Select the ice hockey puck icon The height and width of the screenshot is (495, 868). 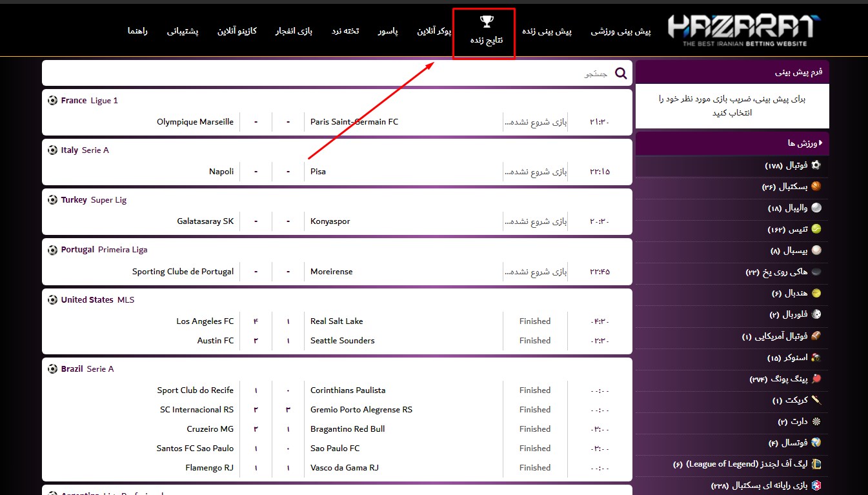pos(815,272)
